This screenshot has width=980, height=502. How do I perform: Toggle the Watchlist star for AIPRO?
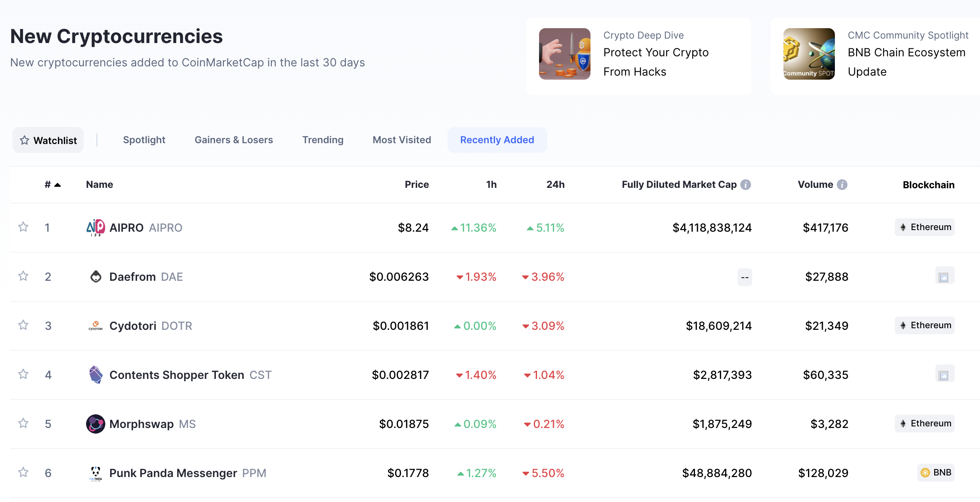23,227
